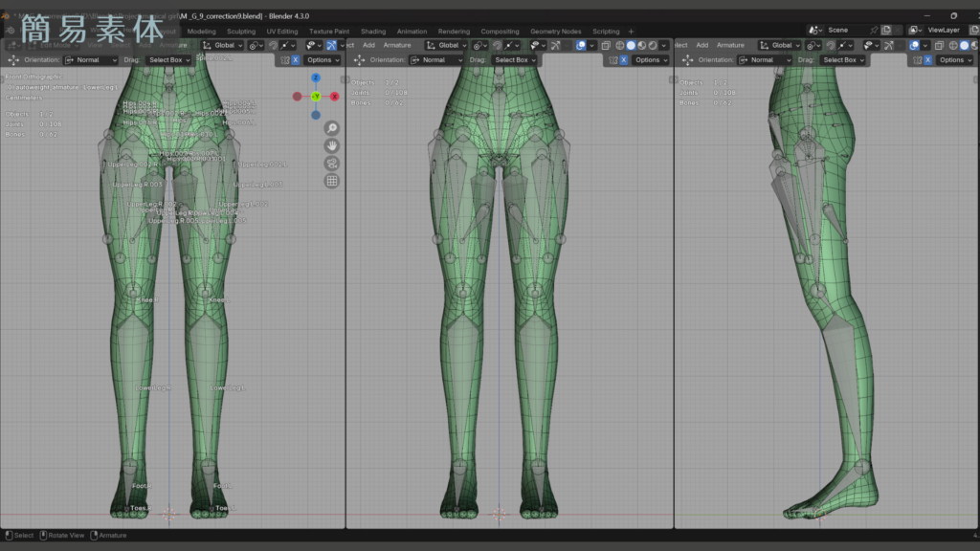Switch to the Geometry Nodes workspace tab
Viewport: 980px width, 551px height.
point(555,31)
